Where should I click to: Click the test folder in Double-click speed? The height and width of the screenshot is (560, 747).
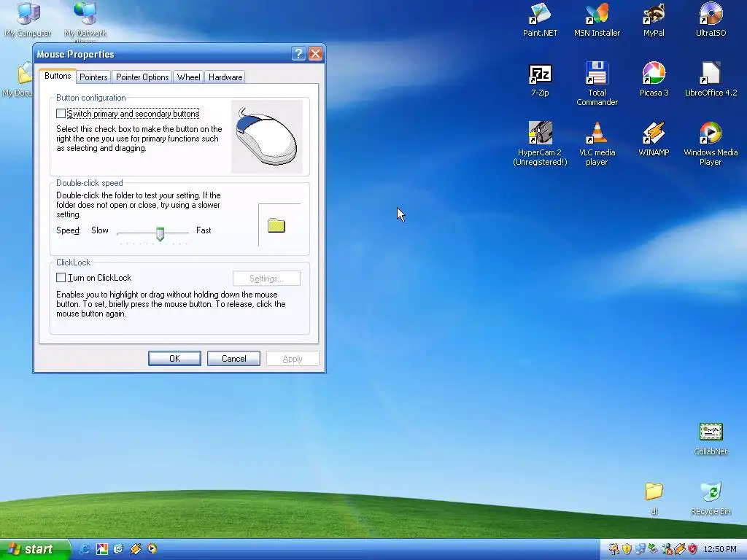point(276,225)
